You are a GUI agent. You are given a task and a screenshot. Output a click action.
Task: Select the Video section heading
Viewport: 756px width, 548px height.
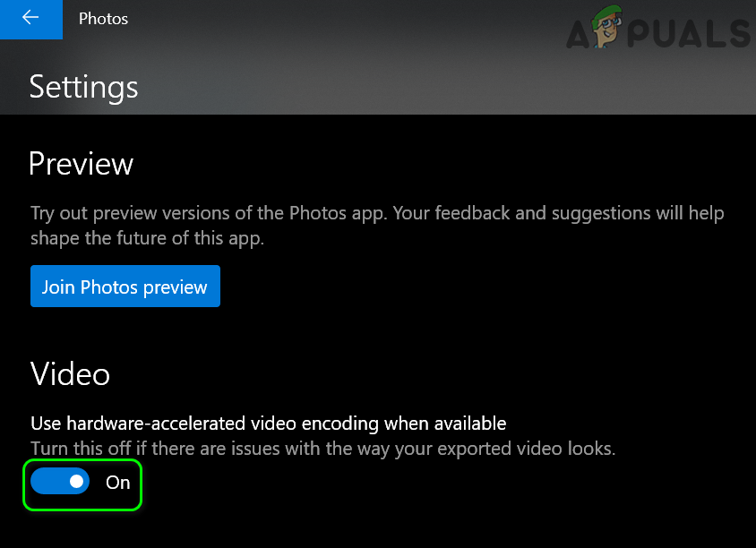pyautogui.click(x=70, y=373)
